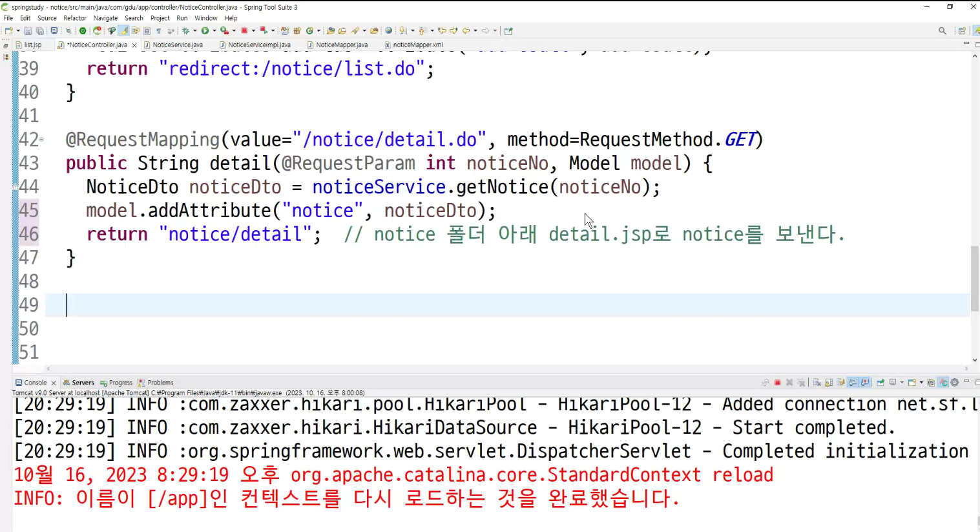Open the Open Console dropdown arrow
The height and width of the screenshot is (532, 980).
[921, 383]
